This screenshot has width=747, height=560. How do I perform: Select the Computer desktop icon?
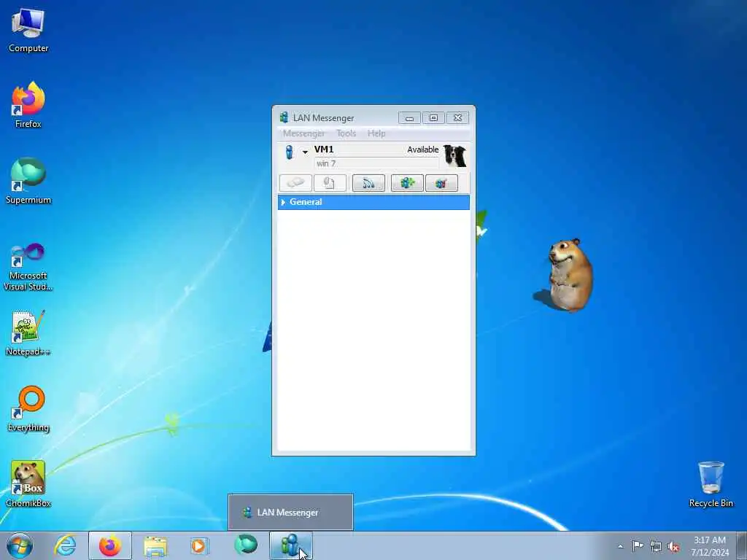(28, 31)
